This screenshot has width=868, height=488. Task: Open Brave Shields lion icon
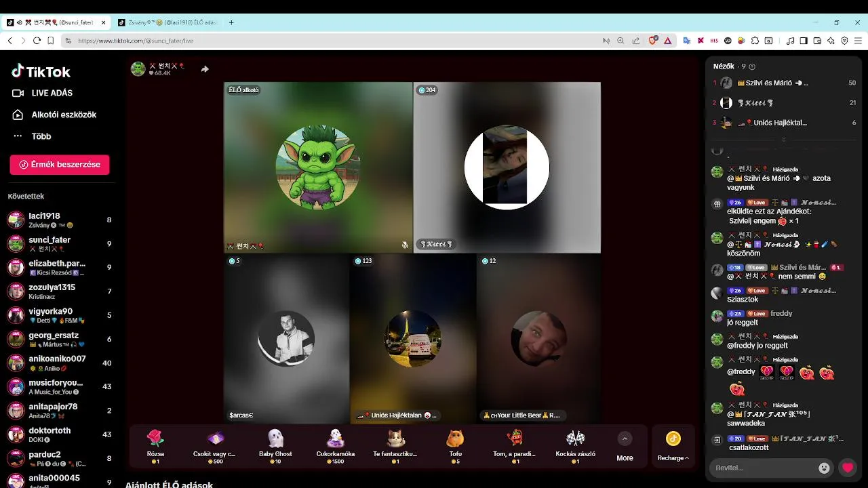pyautogui.click(x=653, y=41)
